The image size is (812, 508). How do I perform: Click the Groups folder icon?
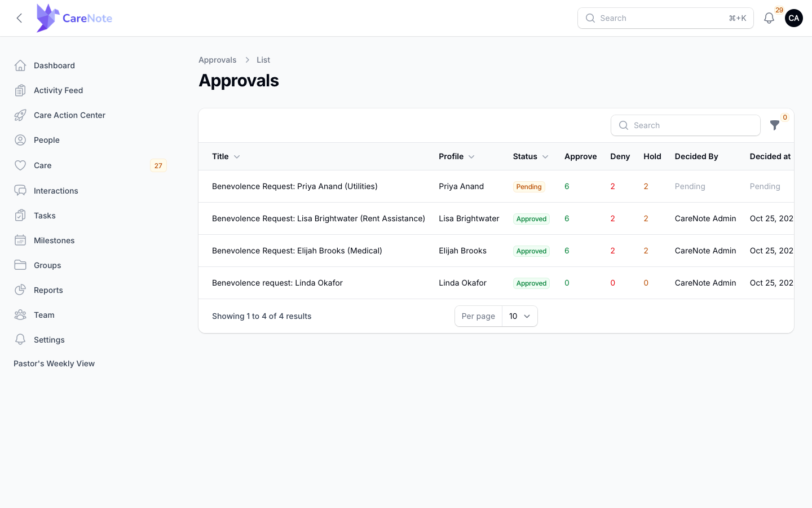click(20, 265)
